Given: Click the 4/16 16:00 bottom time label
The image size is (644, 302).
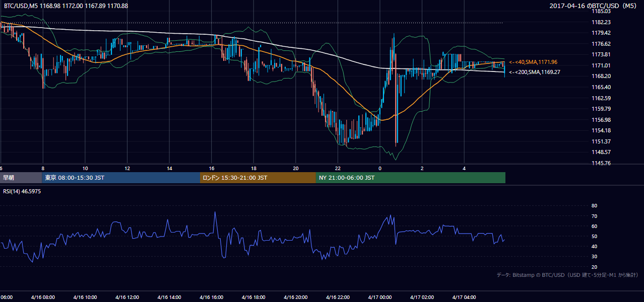Looking at the screenshot, I should pyautogui.click(x=212, y=297).
